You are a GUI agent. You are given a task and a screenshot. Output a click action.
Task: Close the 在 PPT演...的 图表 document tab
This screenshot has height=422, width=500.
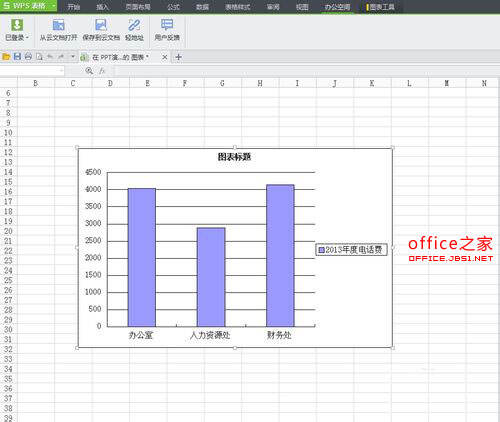(x=165, y=57)
